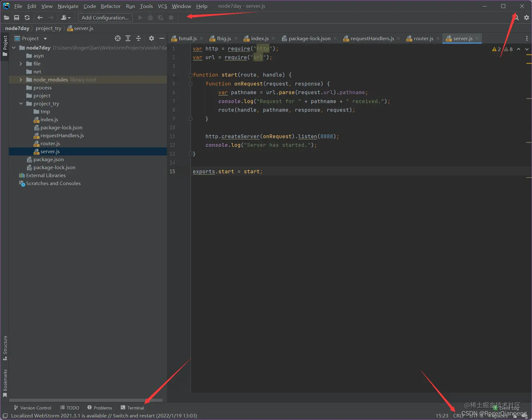
Task: Collapse the node7day root folder
Action: click(14, 48)
